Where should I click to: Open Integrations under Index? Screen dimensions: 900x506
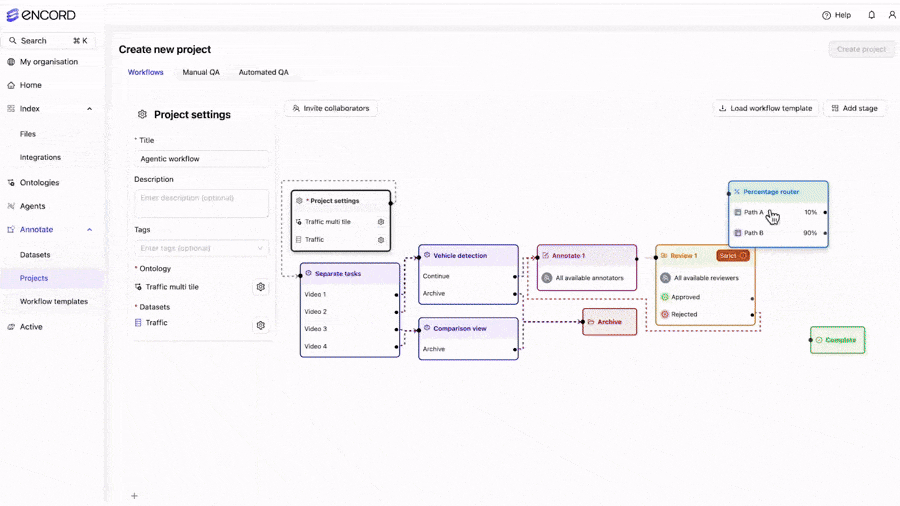(40, 157)
